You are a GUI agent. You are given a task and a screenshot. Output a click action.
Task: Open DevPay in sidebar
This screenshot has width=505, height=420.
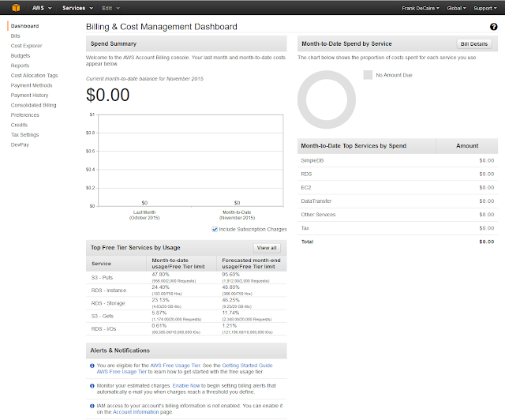(20, 145)
